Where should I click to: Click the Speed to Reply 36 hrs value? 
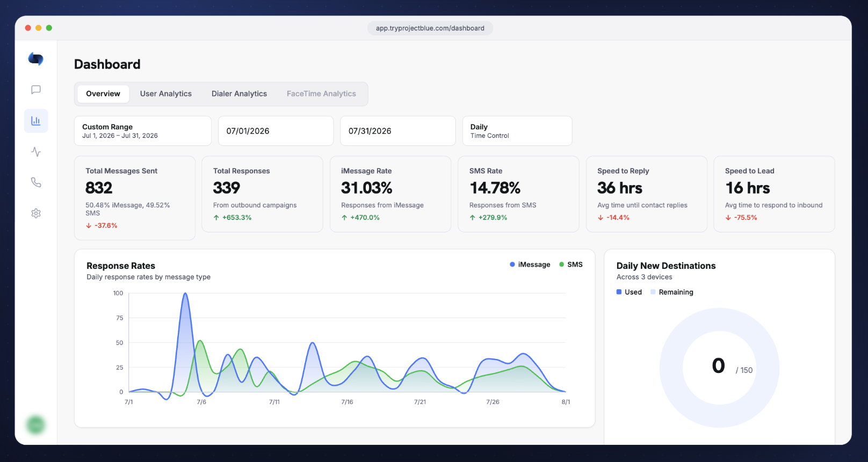[620, 188]
